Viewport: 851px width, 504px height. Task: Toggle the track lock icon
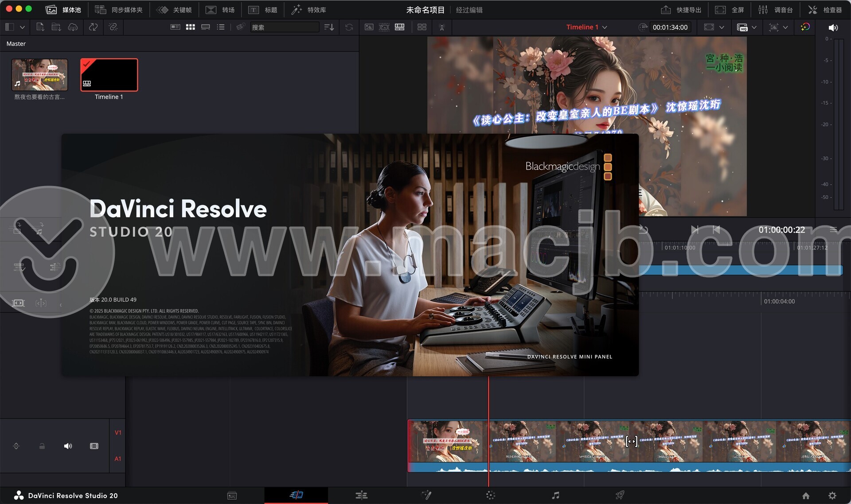tap(42, 446)
